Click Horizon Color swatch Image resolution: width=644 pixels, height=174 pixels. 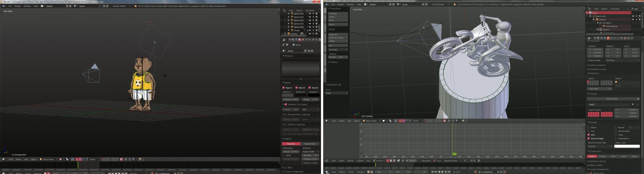287,95
